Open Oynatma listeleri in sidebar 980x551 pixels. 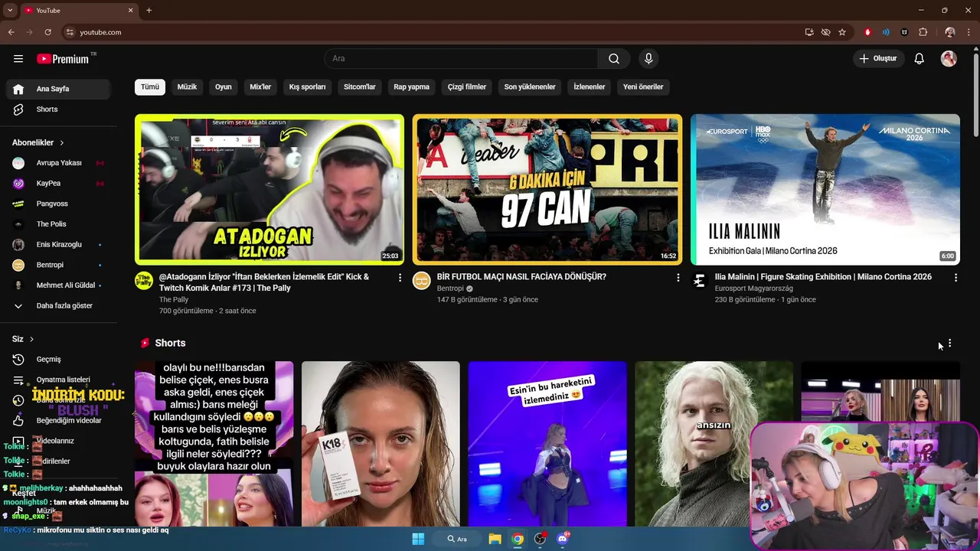coord(58,380)
